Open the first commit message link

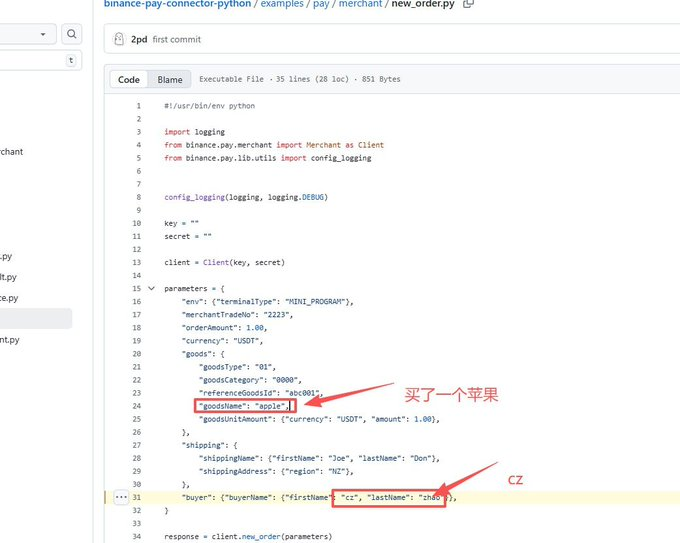(x=177, y=39)
